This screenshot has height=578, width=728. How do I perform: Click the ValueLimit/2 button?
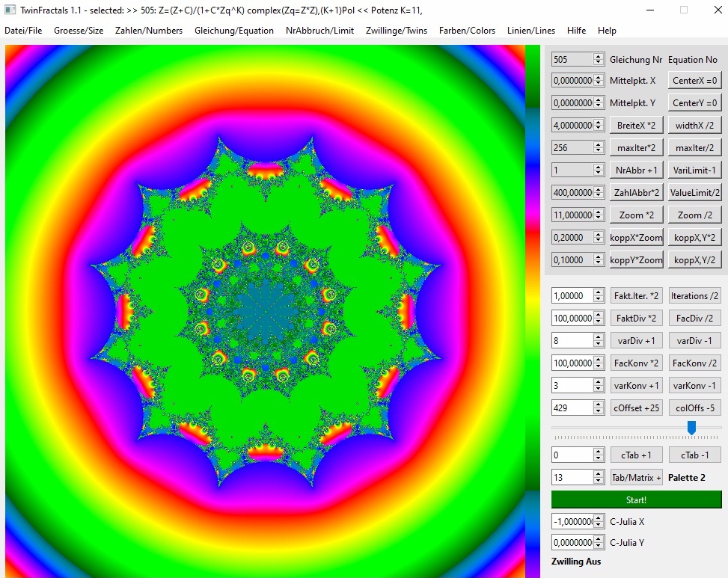pos(694,192)
